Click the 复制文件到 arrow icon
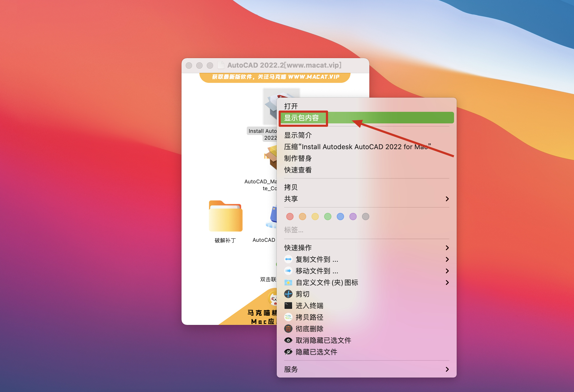This screenshot has width=574, height=392. click(288, 259)
